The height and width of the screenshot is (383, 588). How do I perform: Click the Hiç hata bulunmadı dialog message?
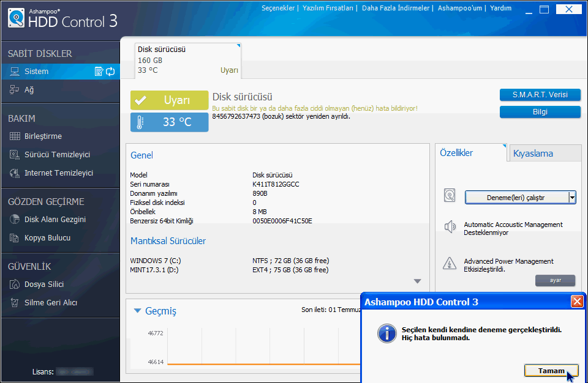[x=435, y=338]
